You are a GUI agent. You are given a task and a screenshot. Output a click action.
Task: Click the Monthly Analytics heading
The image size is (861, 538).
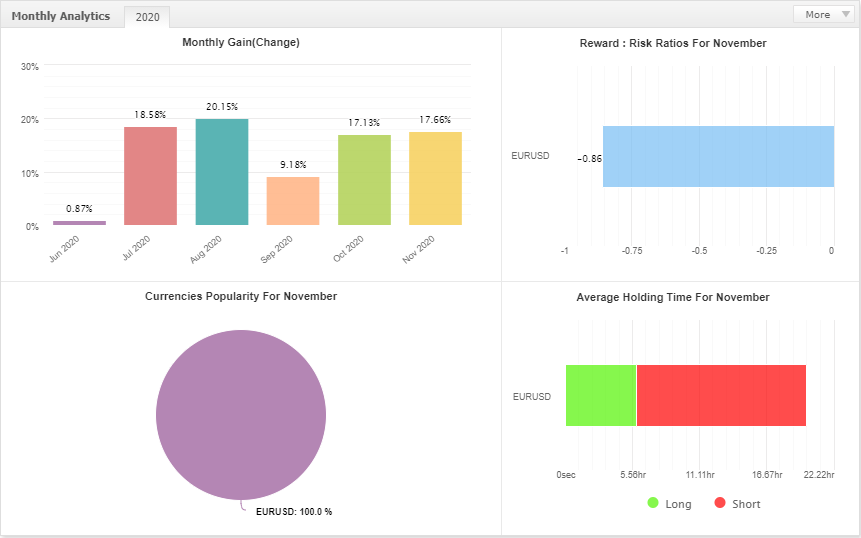pyautogui.click(x=60, y=16)
